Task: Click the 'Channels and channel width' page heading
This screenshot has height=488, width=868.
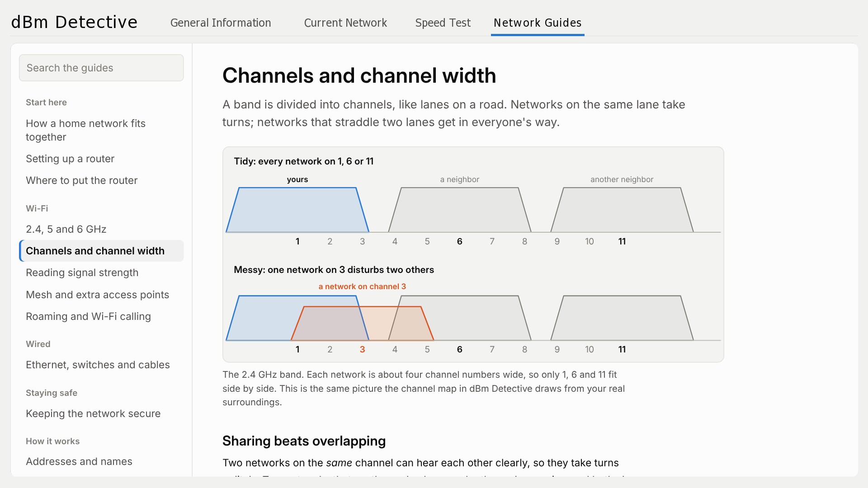Action: [359, 75]
